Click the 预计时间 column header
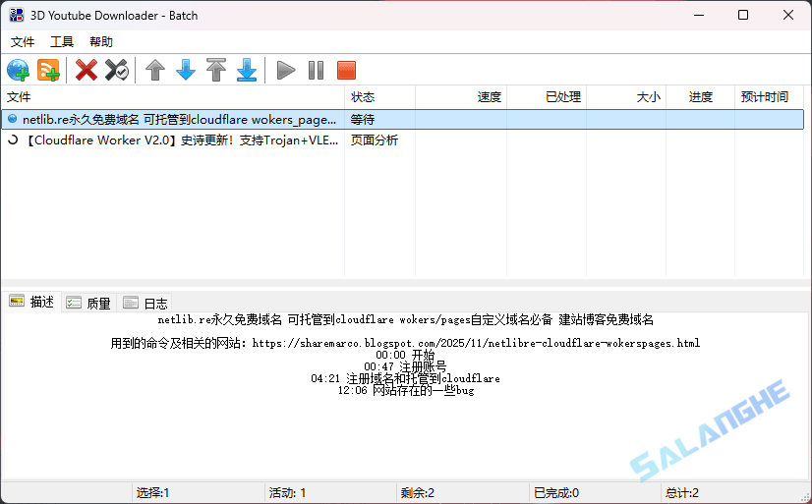Screen dimensions: 812x504 pos(769,96)
